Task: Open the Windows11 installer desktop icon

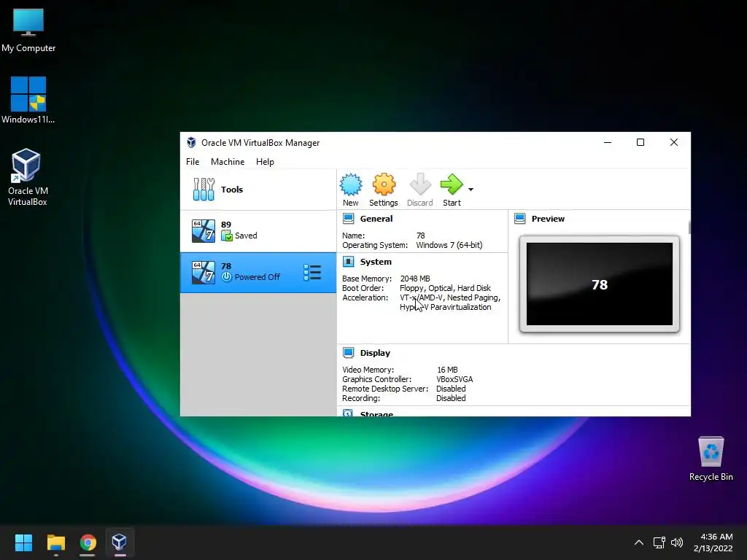Action: pos(28,101)
